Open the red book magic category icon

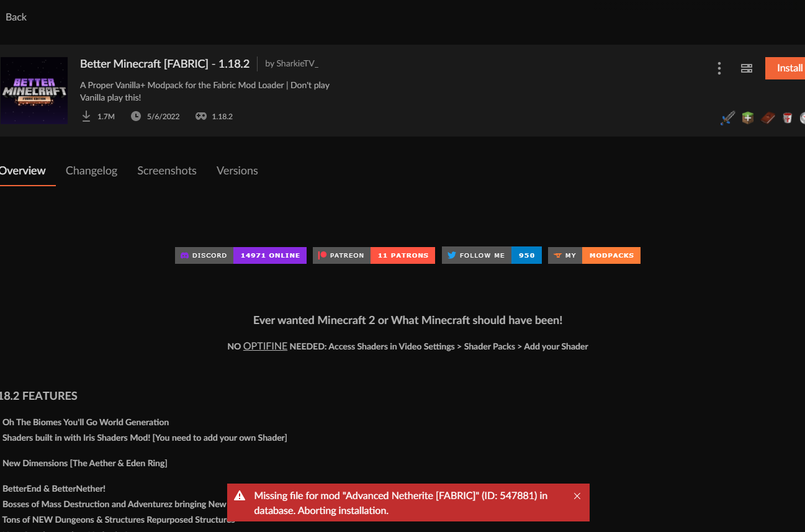[768, 117]
